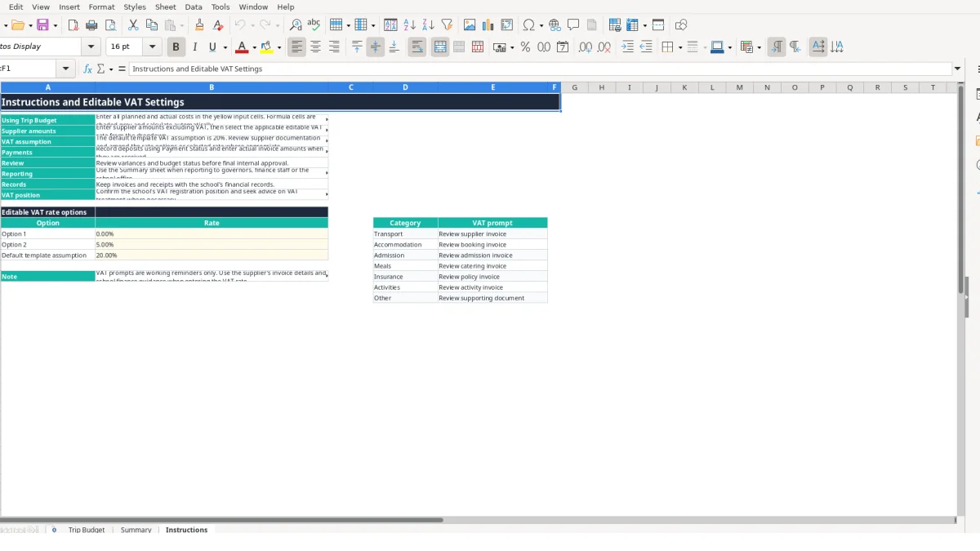Viewport: 980px width, 551px height.
Task: Toggle Wrap Text
Action: coord(417,47)
